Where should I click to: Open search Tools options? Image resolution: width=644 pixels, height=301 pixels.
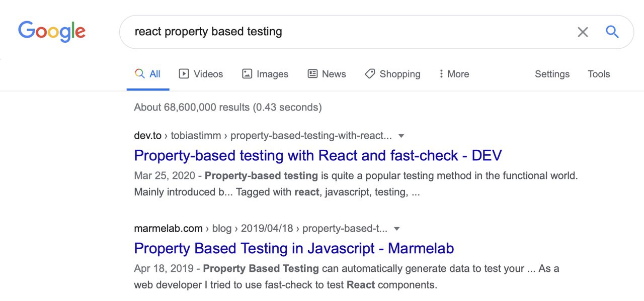pyautogui.click(x=599, y=74)
